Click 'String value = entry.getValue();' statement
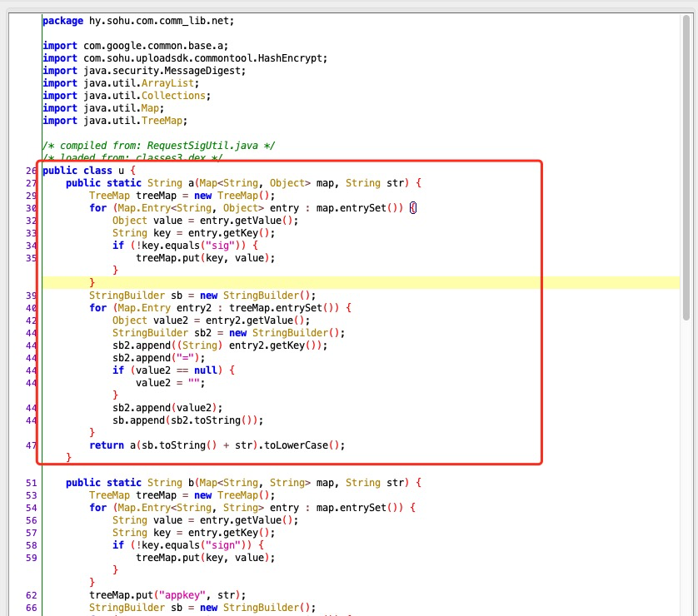The width and height of the screenshot is (698, 616). 205,520
